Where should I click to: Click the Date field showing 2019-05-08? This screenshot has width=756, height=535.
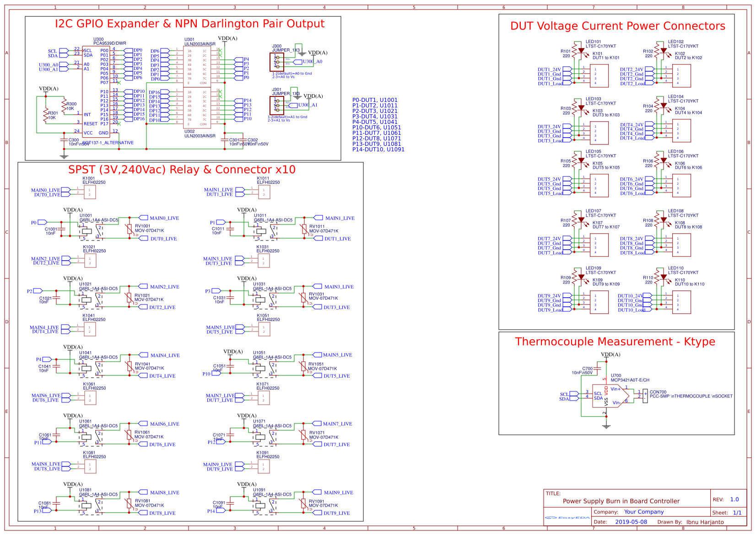pyautogui.click(x=632, y=521)
